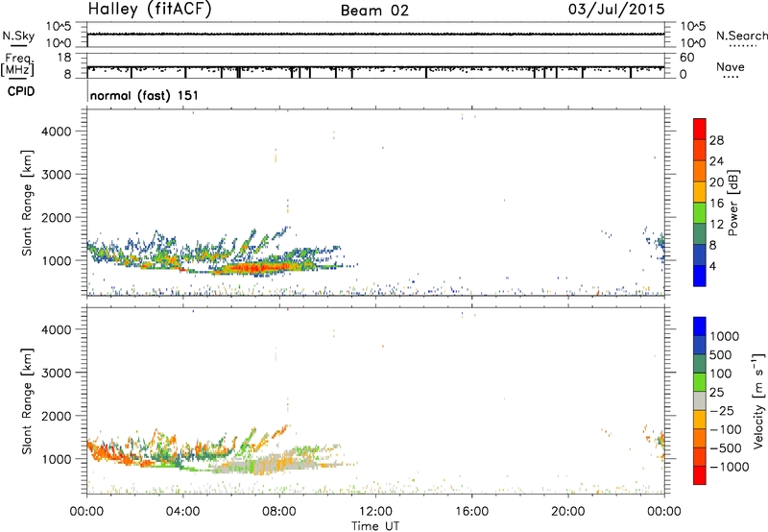Screen dimensions: 768x532
Task: Click the "−1000" label on Velocity colorbar
Action: [730, 467]
